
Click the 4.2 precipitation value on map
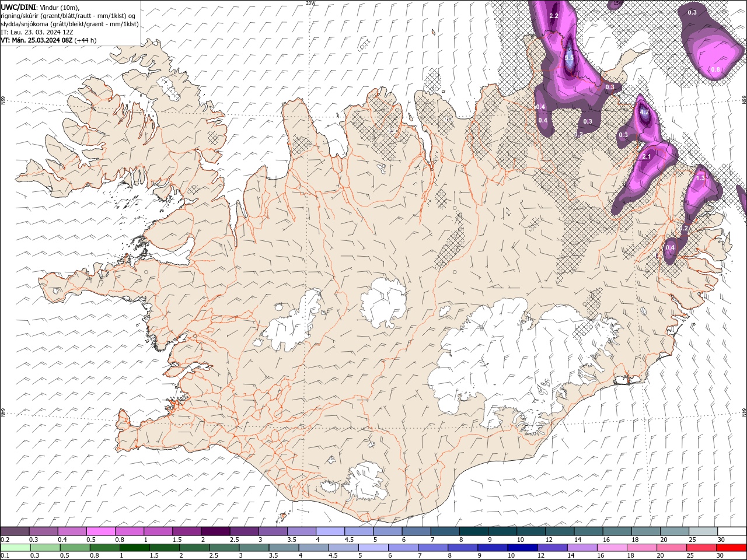pos(644,111)
